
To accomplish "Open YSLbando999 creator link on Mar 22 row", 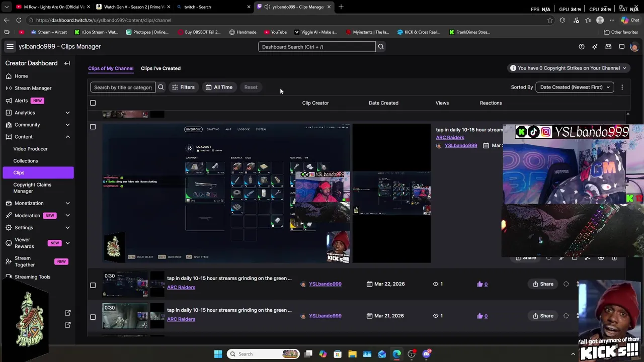I will 325,284.
